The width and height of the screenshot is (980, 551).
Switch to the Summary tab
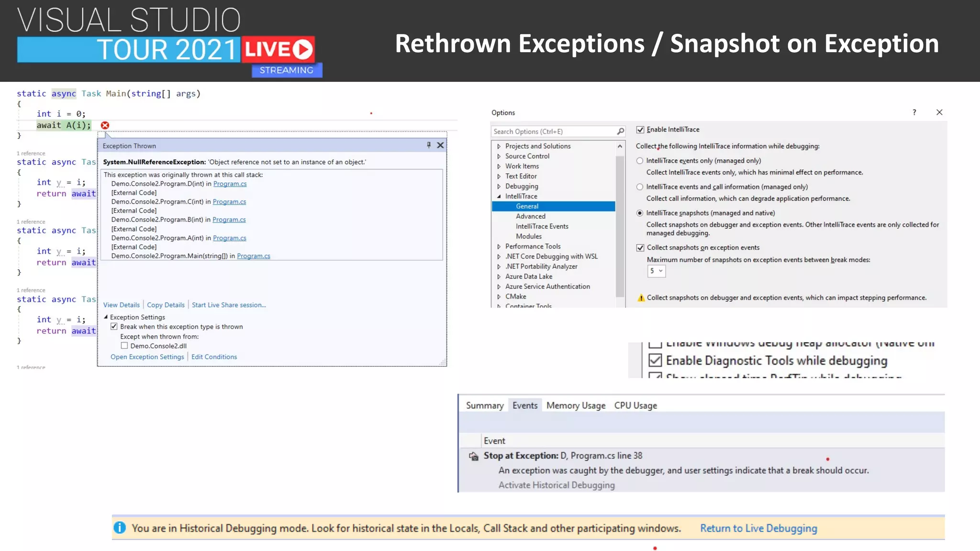click(x=485, y=406)
